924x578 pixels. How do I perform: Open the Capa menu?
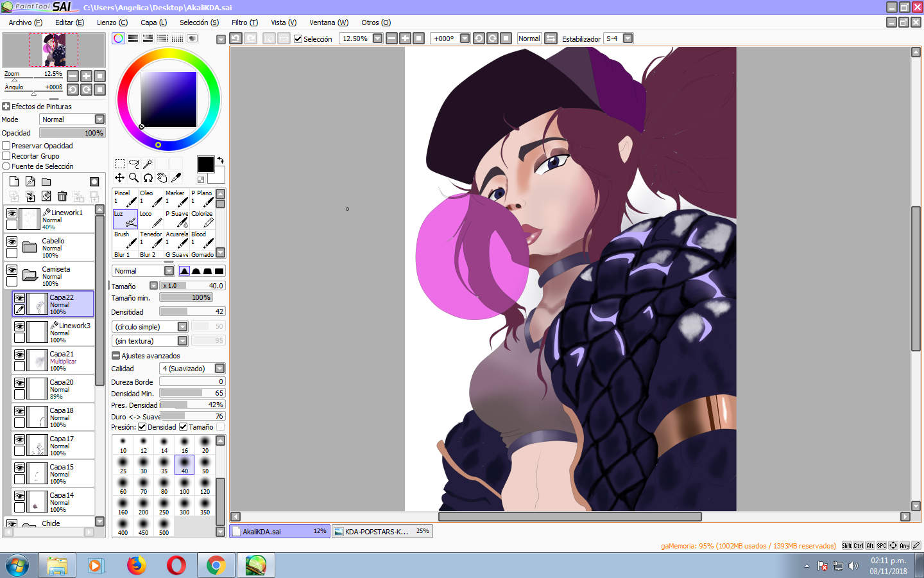(153, 22)
